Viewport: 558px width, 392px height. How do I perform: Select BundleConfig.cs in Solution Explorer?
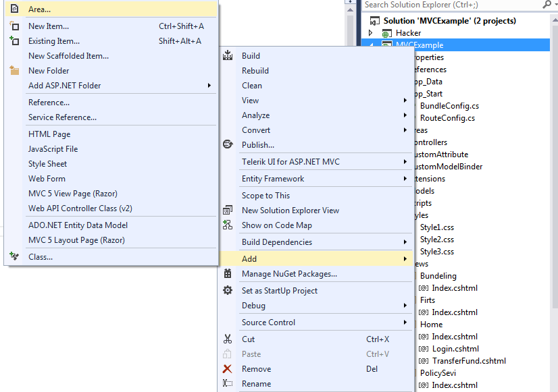point(449,106)
